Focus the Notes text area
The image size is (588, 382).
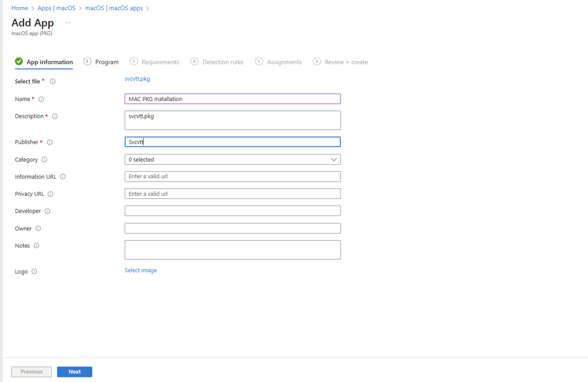[232, 250]
